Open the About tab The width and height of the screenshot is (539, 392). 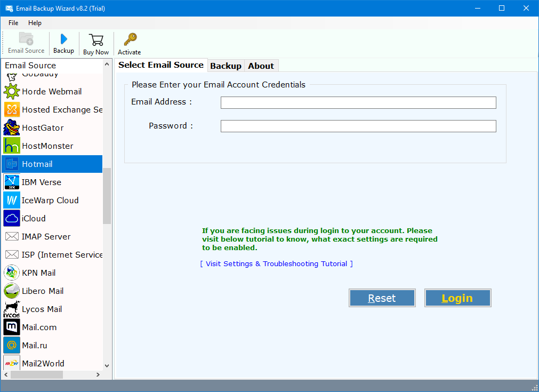click(261, 65)
